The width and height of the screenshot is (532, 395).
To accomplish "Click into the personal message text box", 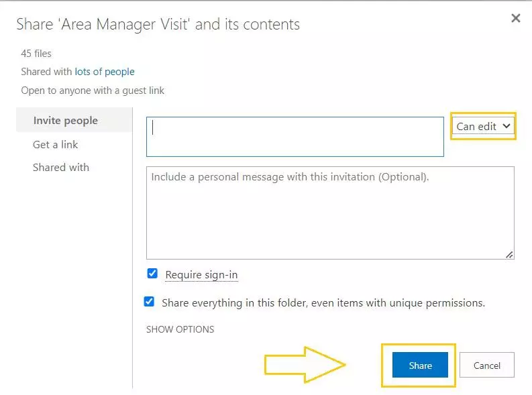I will (x=330, y=213).
